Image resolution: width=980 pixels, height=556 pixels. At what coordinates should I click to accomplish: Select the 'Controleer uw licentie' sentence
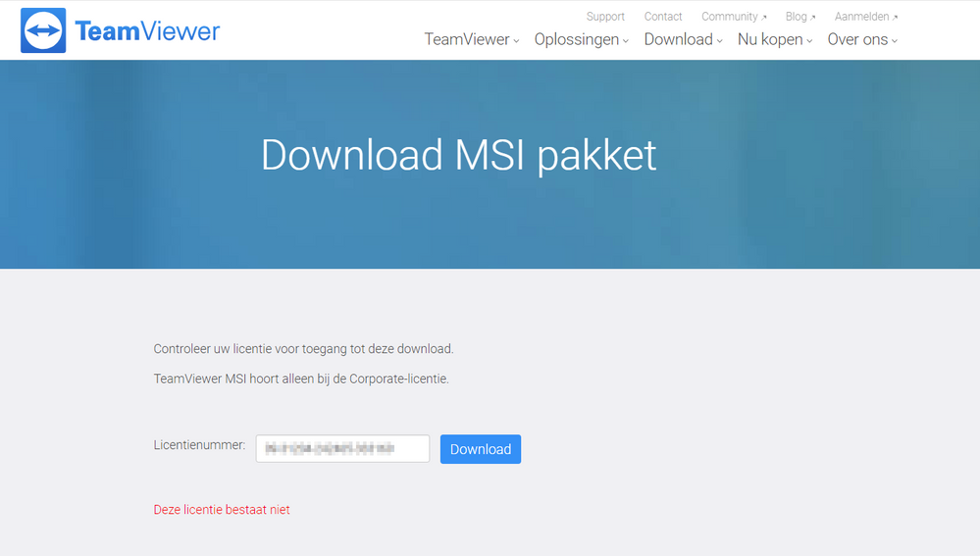[304, 349]
